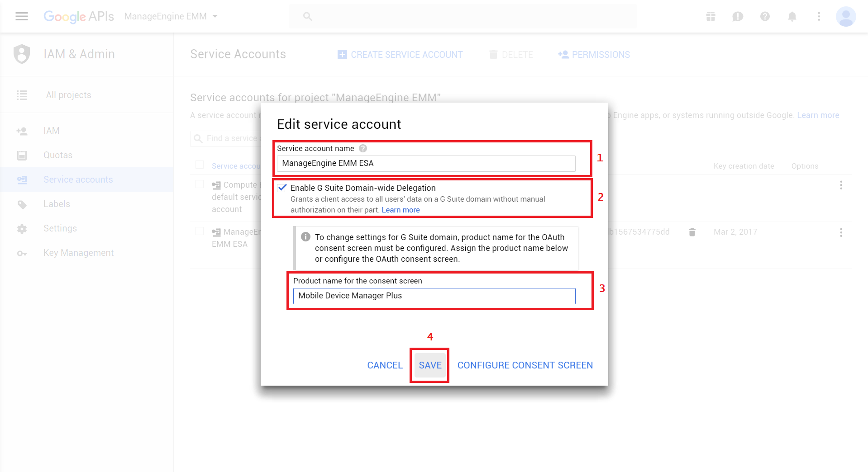
Task: Open the gift free trial icon
Action: (x=711, y=17)
